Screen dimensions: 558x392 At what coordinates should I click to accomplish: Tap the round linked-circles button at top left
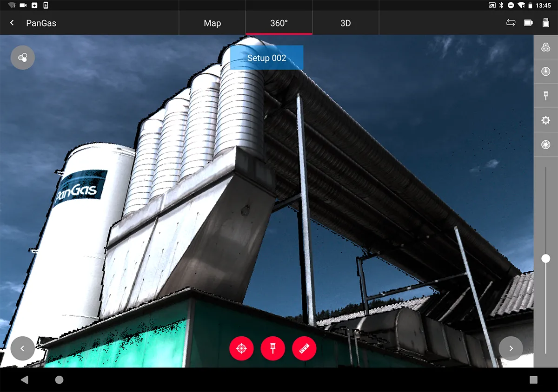click(x=22, y=58)
